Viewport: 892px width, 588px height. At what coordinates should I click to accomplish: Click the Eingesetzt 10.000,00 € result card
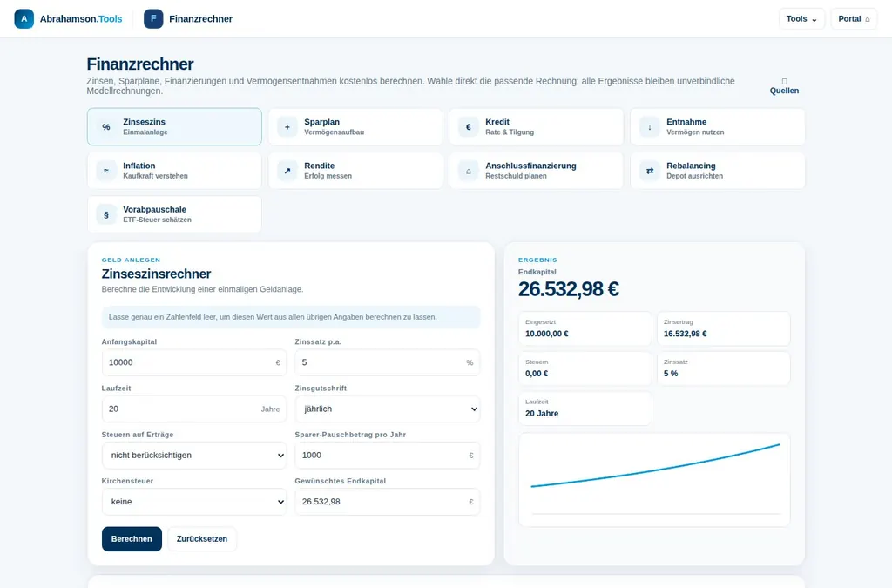[x=585, y=328]
